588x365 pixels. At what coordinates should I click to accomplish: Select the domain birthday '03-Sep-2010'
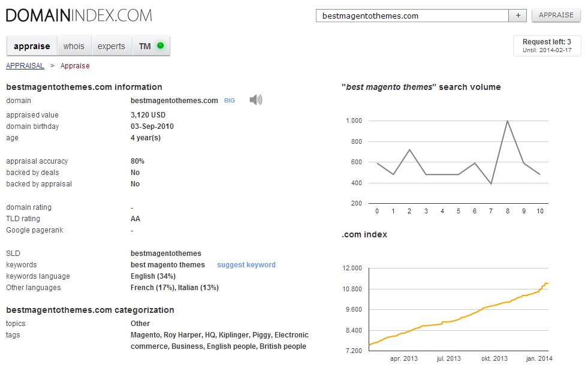point(152,126)
